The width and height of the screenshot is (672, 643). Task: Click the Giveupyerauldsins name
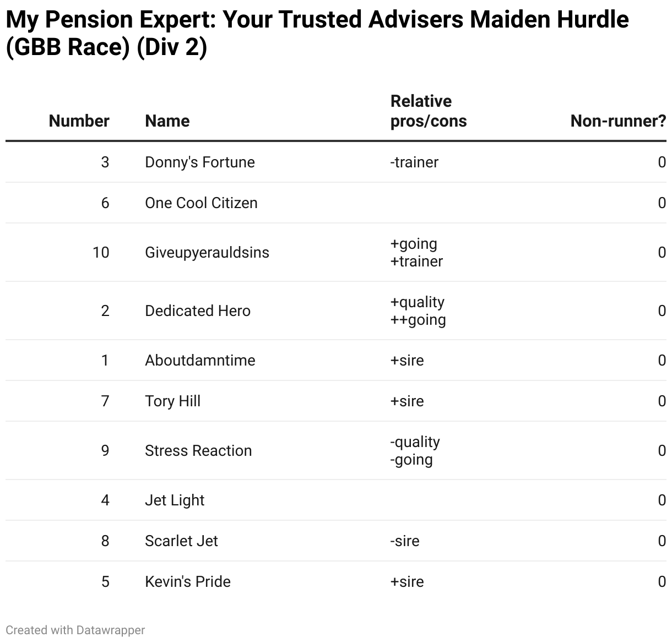pos(207,253)
